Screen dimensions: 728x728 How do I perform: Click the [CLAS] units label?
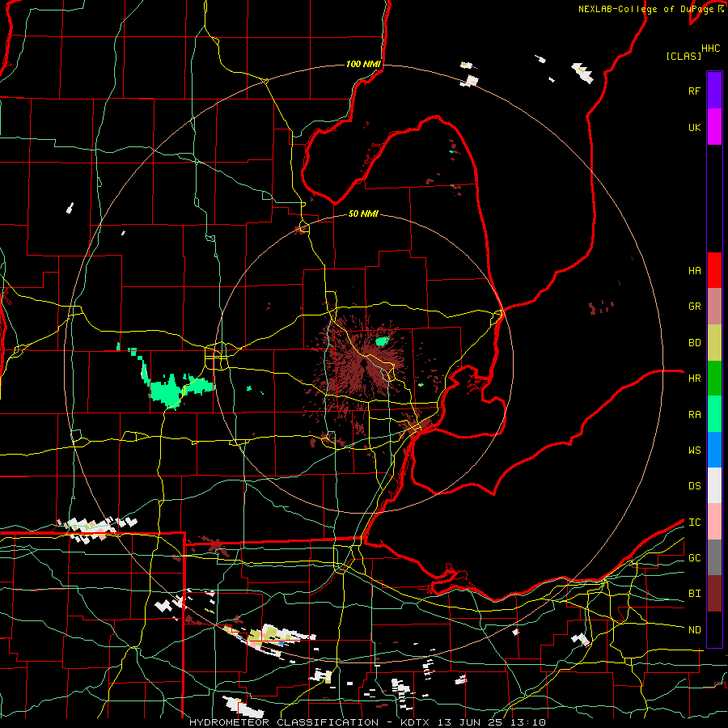point(684,56)
